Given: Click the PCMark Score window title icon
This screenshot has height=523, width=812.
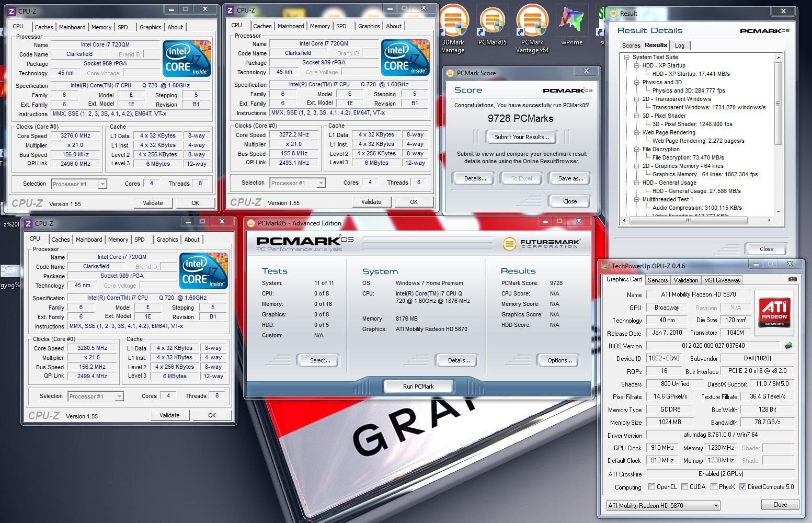Looking at the screenshot, I should pos(450,73).
